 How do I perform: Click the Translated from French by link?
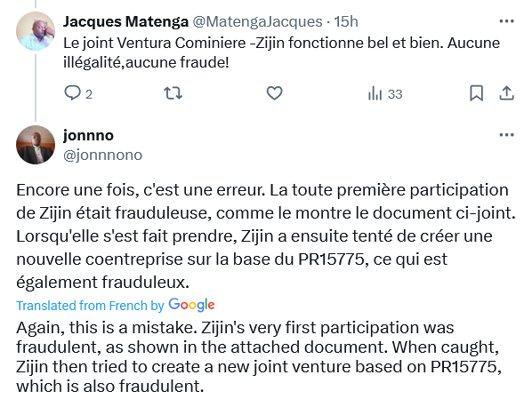pos(90,306)
